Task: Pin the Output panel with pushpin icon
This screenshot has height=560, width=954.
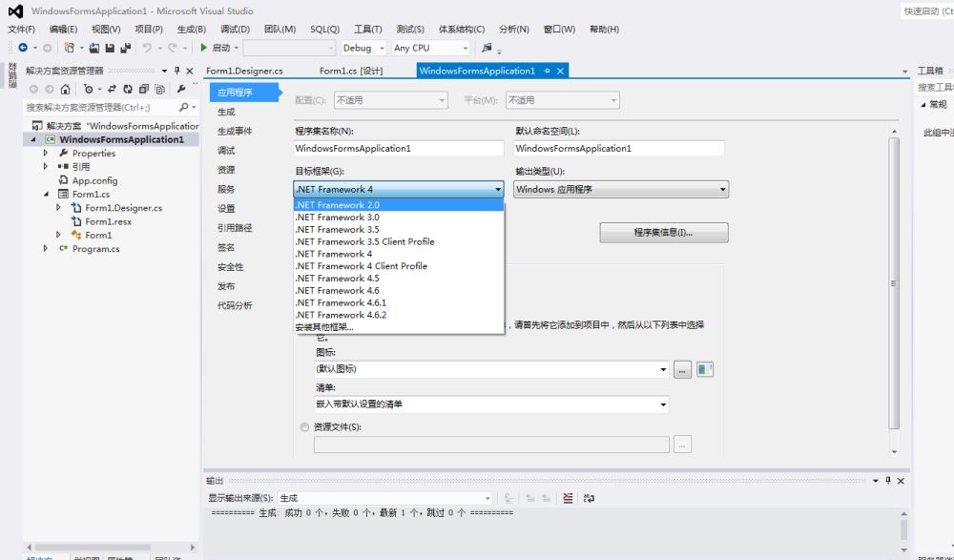Action: (x=888, y=481)
